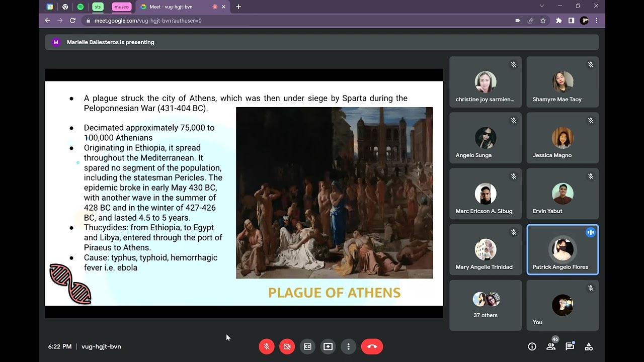This screenshot has width=644, height=362.
Task: Click the muted mic icon on Ervin Yabut's tile
Action: click(x=591, y=176)
